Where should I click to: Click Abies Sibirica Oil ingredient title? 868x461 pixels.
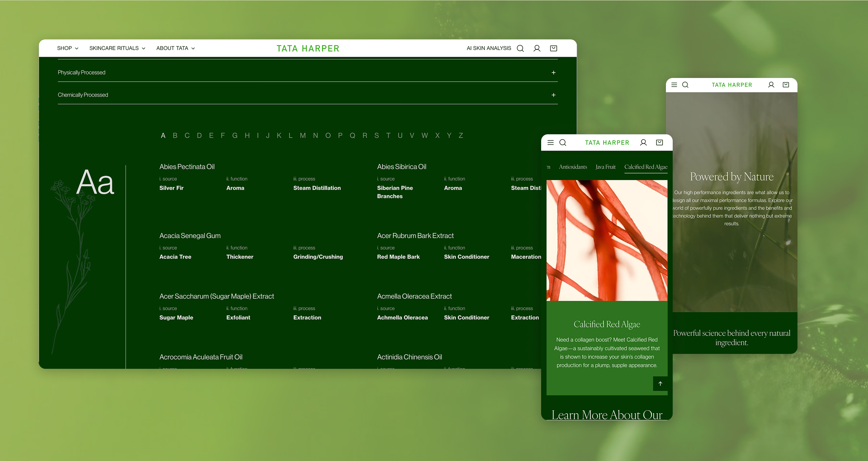coord(401,167)
